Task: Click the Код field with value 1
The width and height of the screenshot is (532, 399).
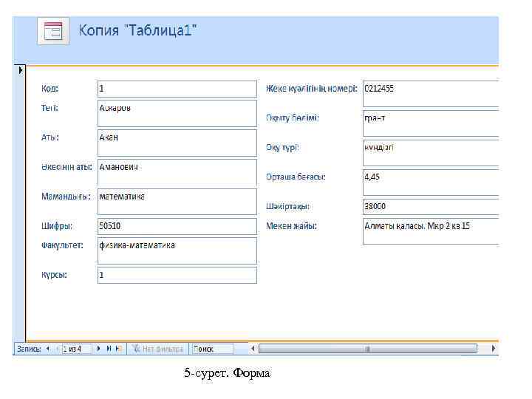Action: tap(177, 89)
